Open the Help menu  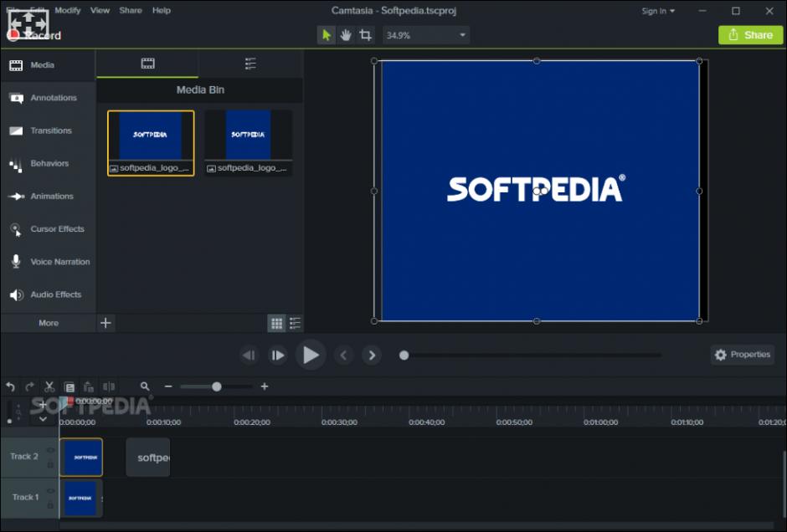tap(161, 10)
